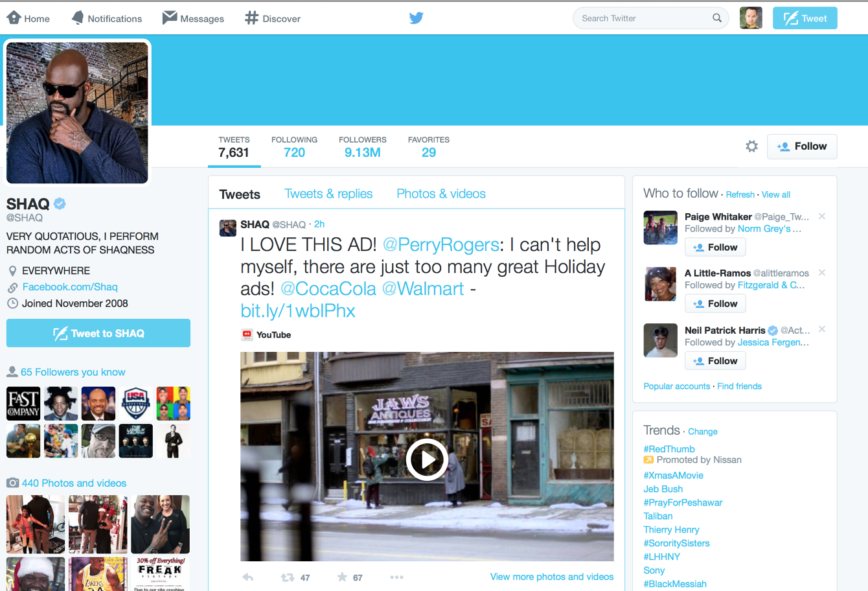Dismiss the Paige Whitaker suggestion
Image resolution: width=868 pixels, height=591 pixels.
tap(822, 216)
